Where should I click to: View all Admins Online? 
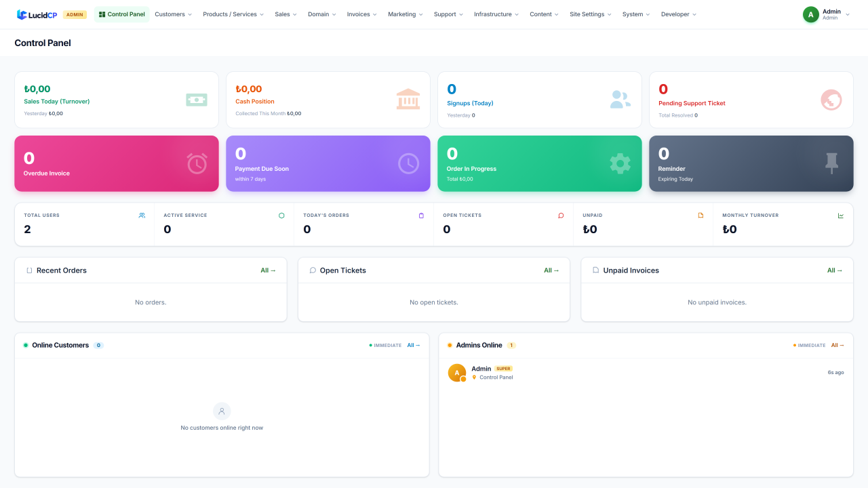[x=837, y=345]
